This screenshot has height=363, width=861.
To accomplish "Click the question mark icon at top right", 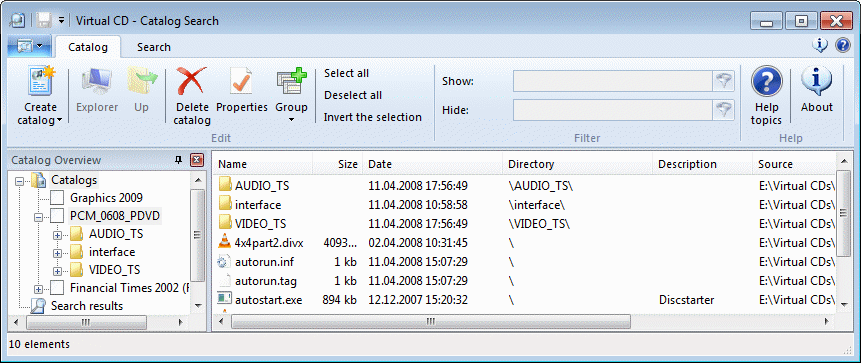I will click(x=842, y=45).
